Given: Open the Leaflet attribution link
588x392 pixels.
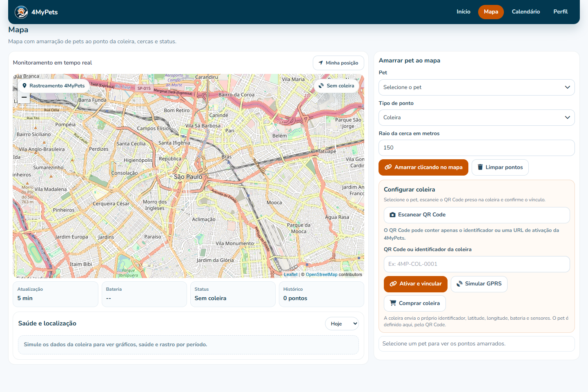Looking at the screenshot, I should tap(291, 274).
